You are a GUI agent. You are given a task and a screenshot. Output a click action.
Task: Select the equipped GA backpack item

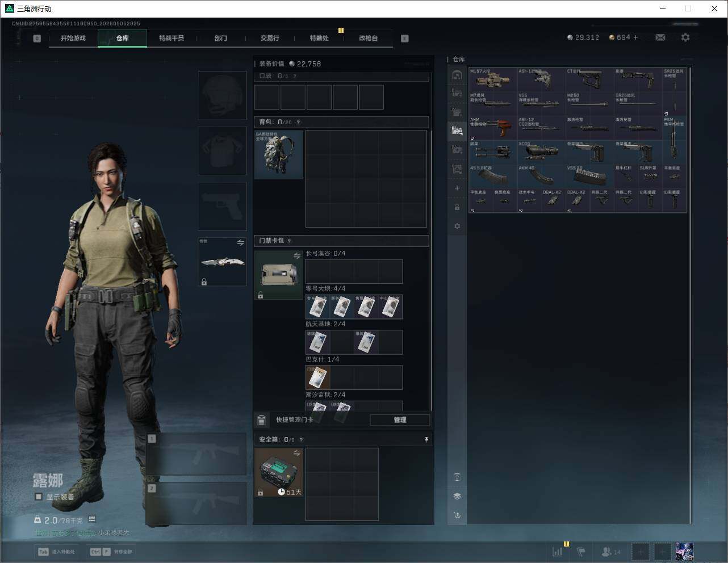[279, 155]
